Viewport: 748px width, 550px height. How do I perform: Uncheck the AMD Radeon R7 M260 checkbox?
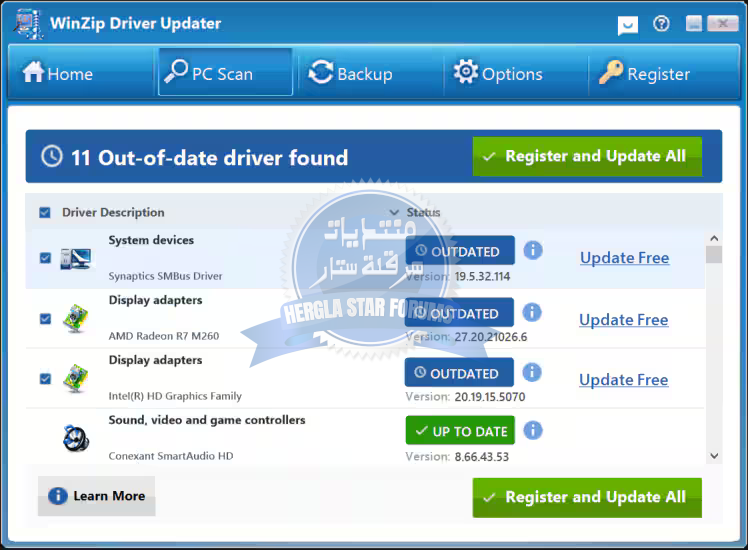[x=45, y=319]
